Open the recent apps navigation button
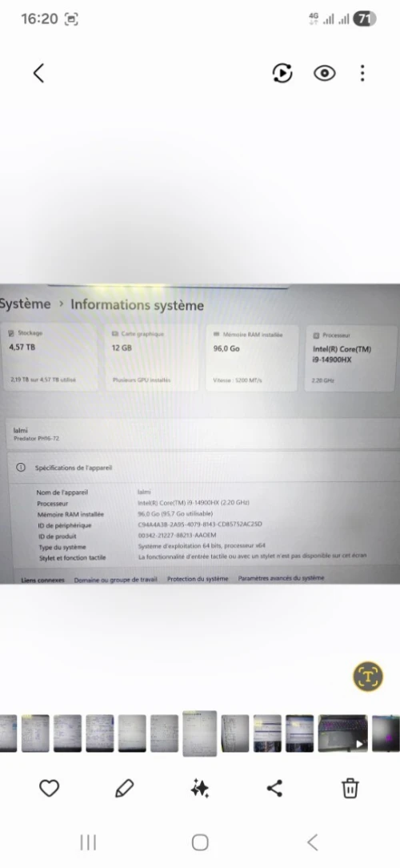The width and height of the screenshot is (400, 868). tap(88, 842)
